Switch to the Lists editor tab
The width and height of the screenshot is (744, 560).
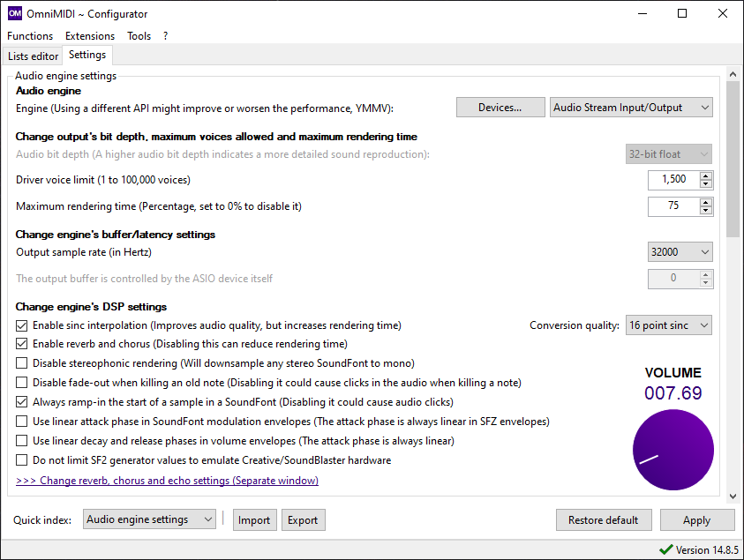click(x=33, y=56)
